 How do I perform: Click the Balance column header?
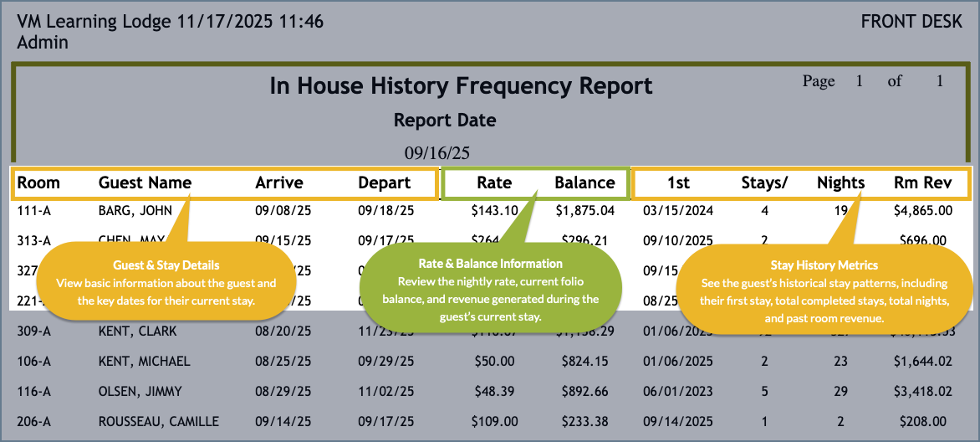click(x=584, y=182)
